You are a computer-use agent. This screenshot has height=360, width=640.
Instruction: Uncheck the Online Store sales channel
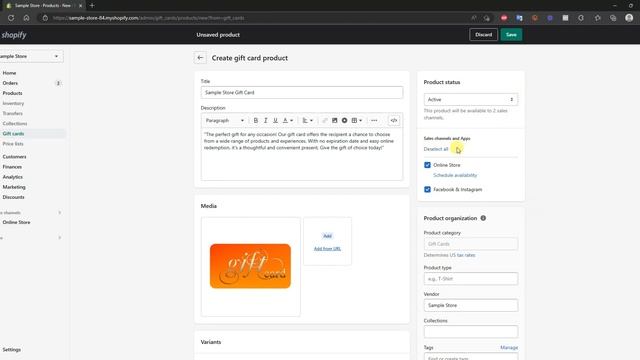pyautogui.click(x=427, y=165)
